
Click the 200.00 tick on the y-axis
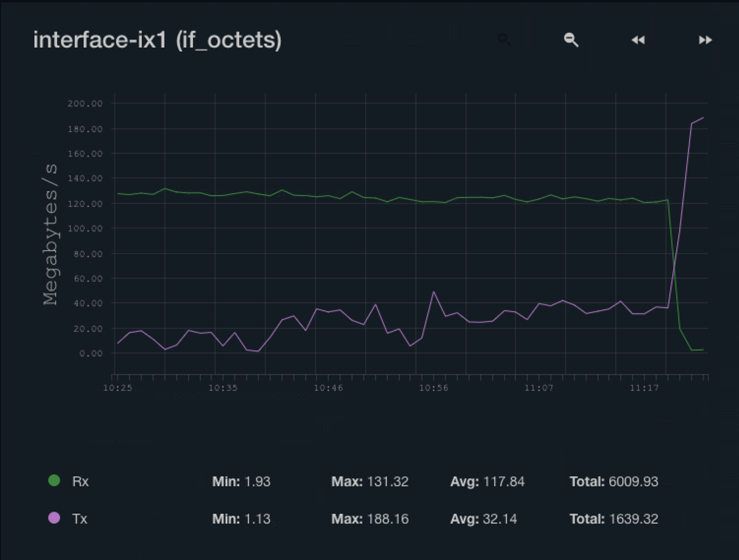[85, 104]
